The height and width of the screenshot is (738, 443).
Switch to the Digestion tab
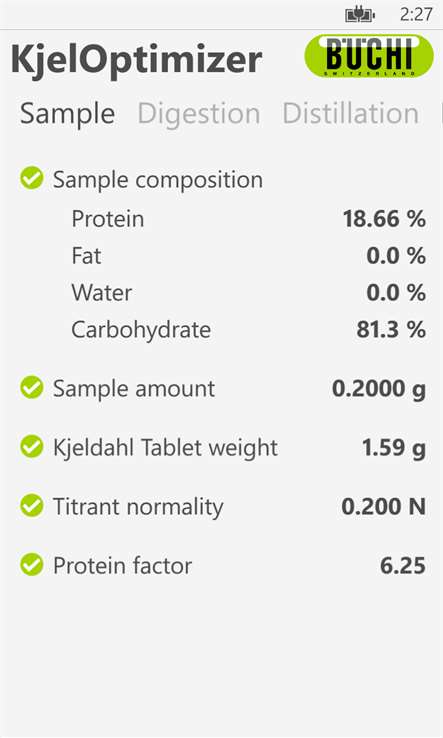coord(199,114)
